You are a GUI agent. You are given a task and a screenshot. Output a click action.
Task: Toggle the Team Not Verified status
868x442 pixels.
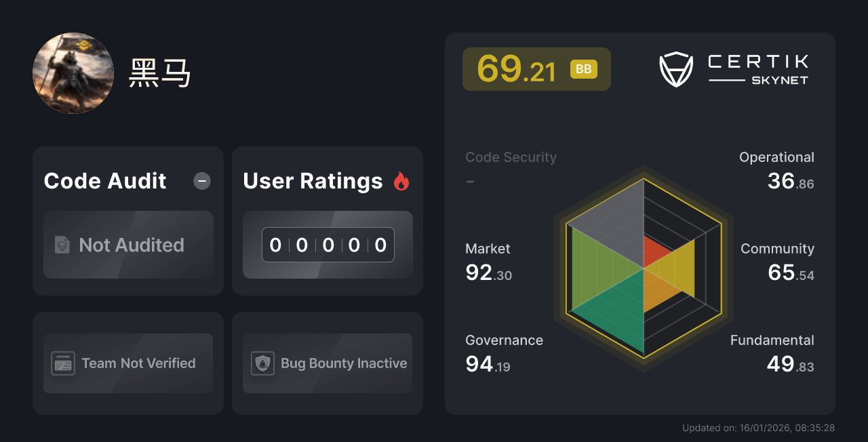[x=127, y=363]
